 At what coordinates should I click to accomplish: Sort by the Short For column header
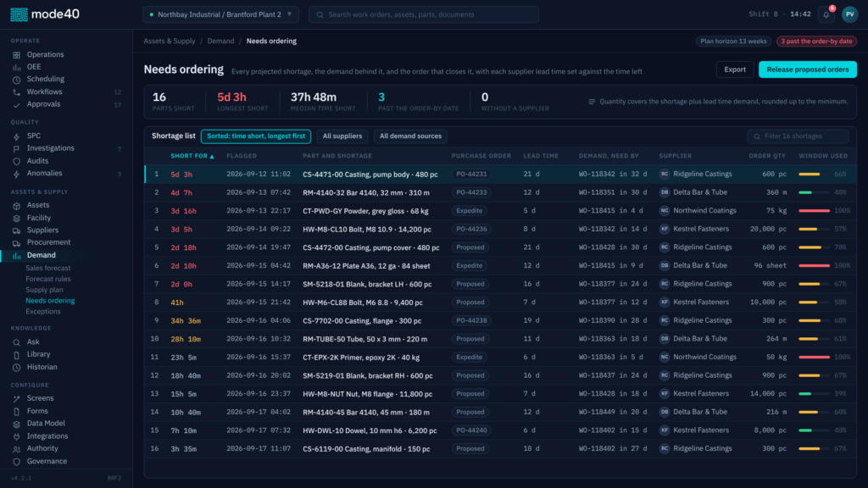(192, 156)
